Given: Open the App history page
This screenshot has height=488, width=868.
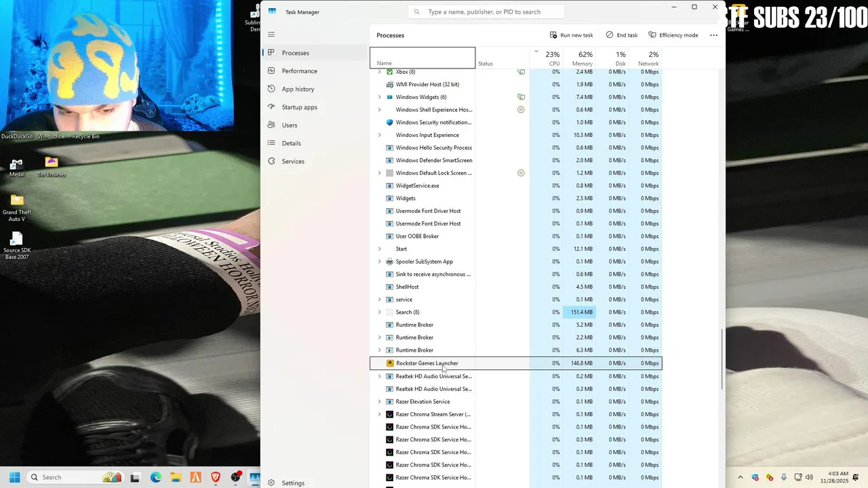Looking at the screenshot, I should pyautogui.click(x=315, y=89).
